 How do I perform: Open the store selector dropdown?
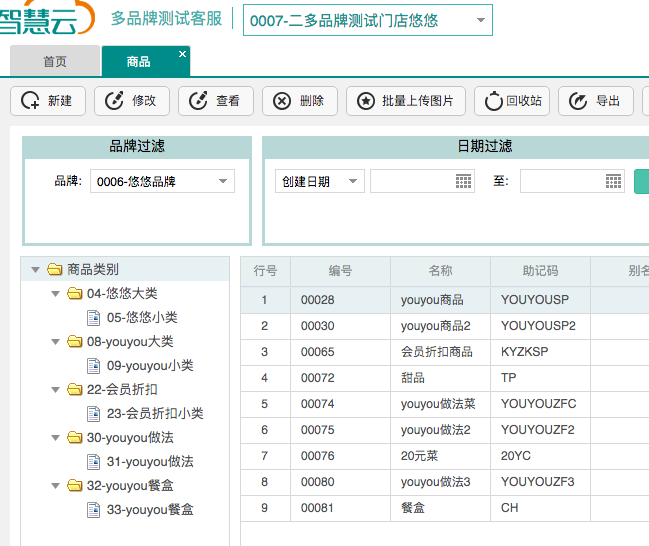coord(481,20)
